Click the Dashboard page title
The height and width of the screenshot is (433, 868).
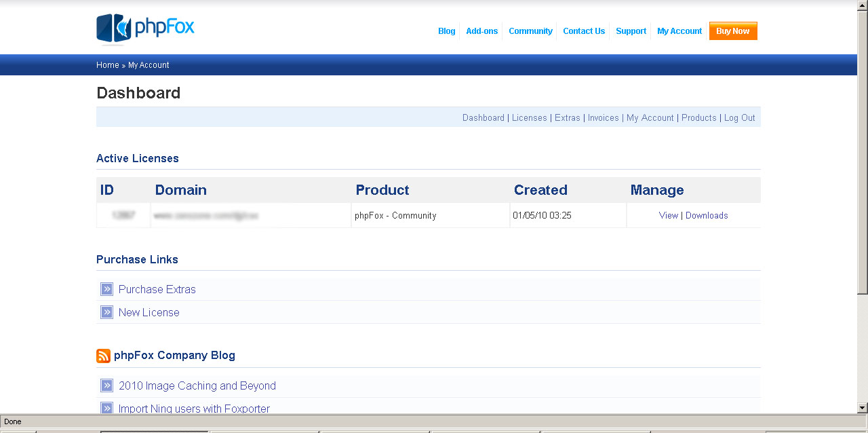pyautogui.click(x=138, y=93)
